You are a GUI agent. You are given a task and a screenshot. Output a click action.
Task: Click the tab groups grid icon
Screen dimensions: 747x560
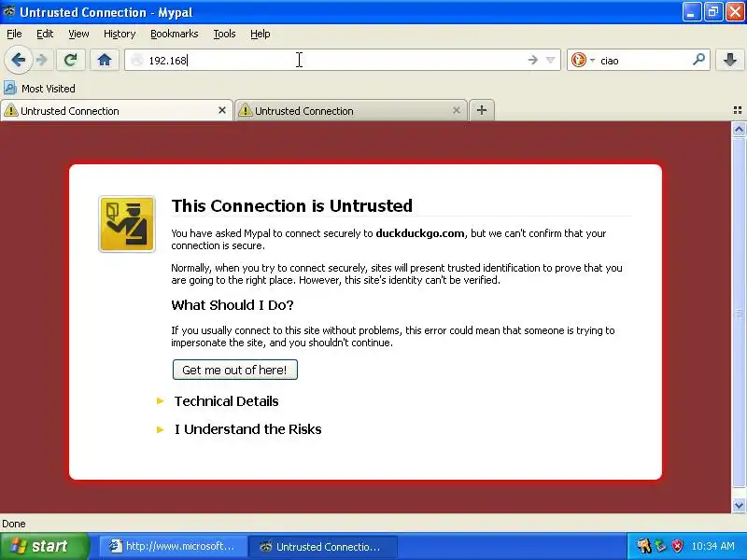[x=738, y=110]
